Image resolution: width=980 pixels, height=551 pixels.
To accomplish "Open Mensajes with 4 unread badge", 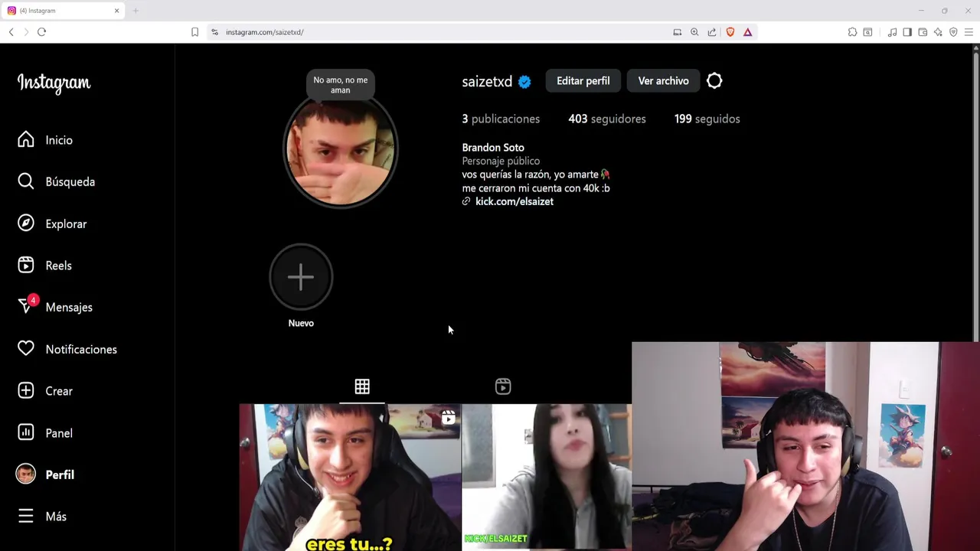I will [54, 307].
